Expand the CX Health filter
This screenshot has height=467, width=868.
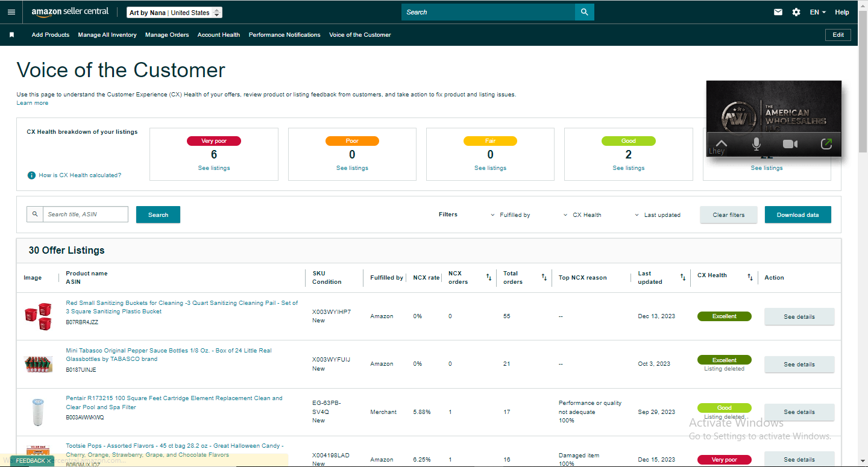[582, 215]
